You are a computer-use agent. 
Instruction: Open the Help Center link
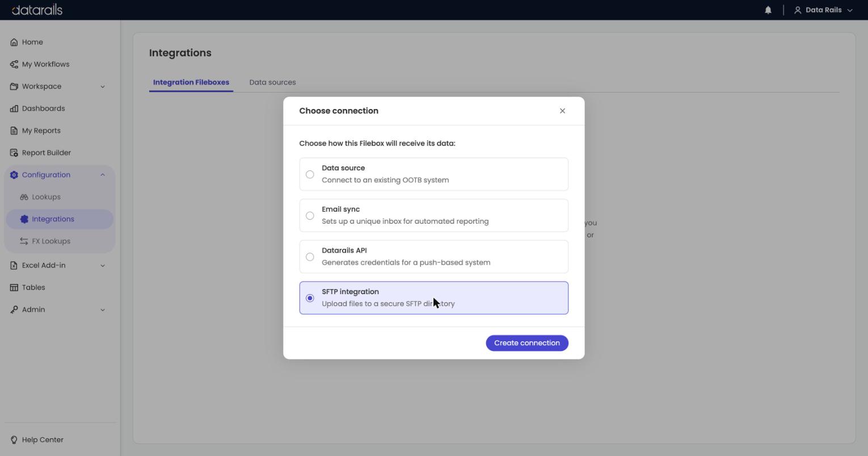43,440
